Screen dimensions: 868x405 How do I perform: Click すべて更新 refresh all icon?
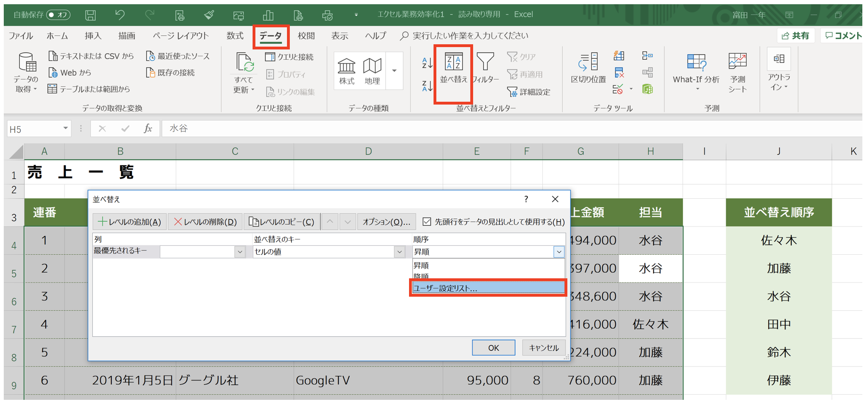coord(244,62)
